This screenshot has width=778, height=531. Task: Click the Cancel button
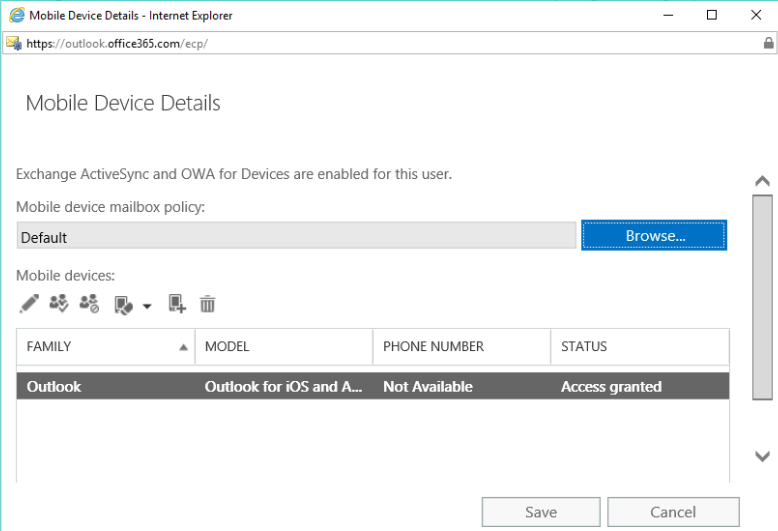[x=673, y=512]
